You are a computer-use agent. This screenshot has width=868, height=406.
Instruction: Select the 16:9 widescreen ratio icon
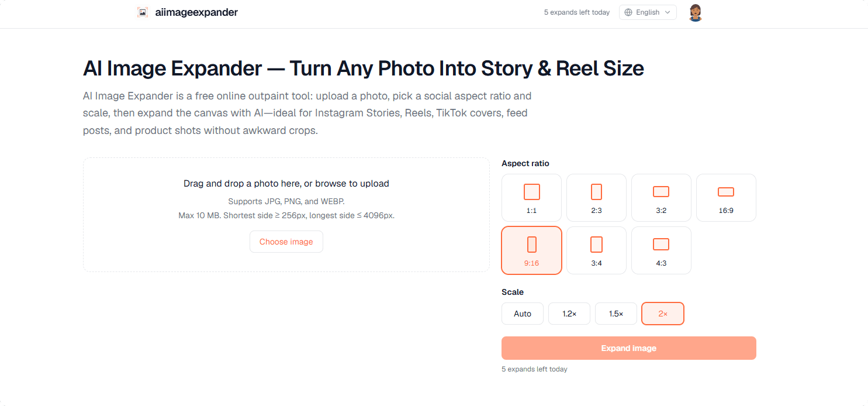click(726, 192)
